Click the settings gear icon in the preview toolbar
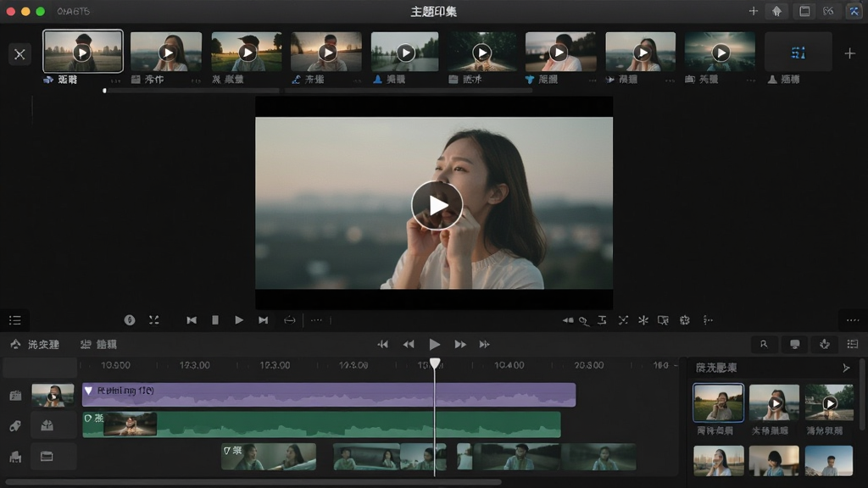 685,319
